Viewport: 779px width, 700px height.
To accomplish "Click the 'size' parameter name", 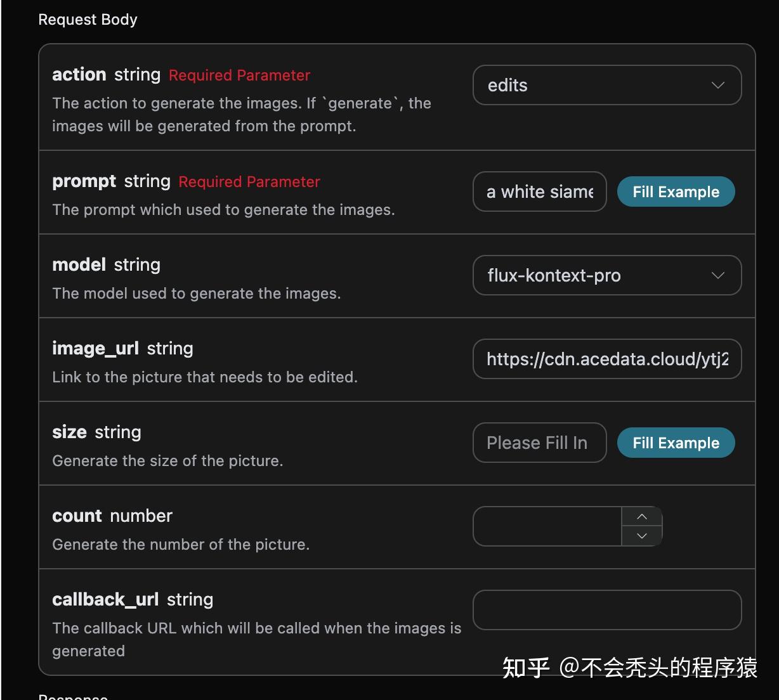I will pyautogui.click(x=69, y=432).
